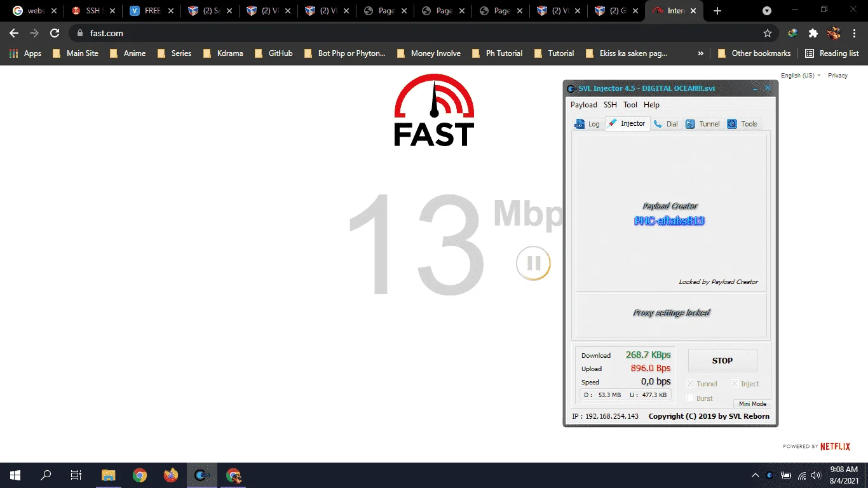Open the SSH menu
This screenshot has width=868, height=488.
pos(610,105)
